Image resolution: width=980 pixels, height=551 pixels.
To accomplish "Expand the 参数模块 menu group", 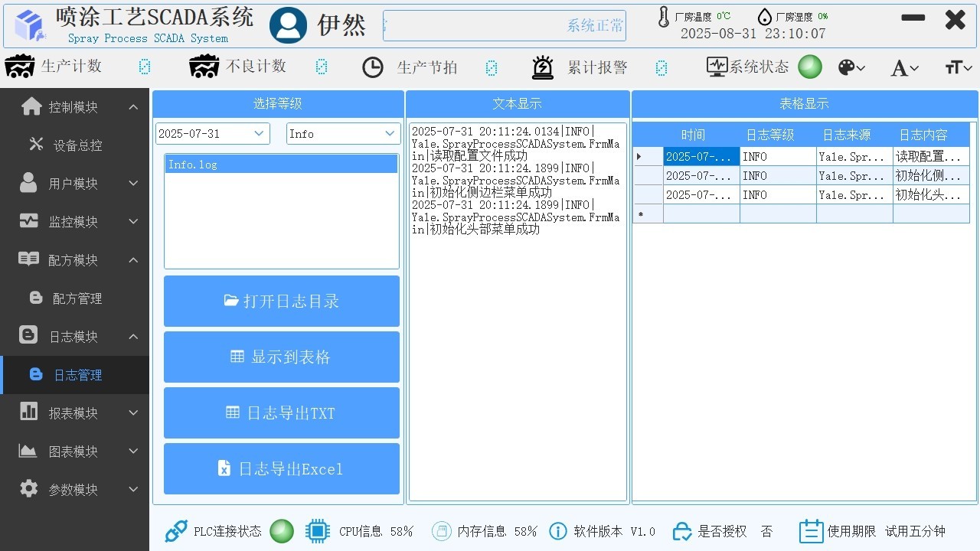I will click(133, 490).
